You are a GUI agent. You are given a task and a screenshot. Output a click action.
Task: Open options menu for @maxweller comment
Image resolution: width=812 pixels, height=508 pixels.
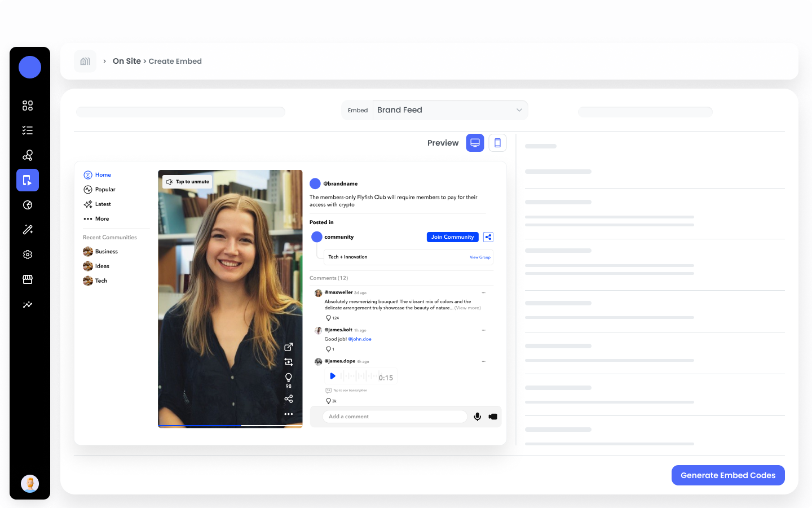click(x=483, y=293)
